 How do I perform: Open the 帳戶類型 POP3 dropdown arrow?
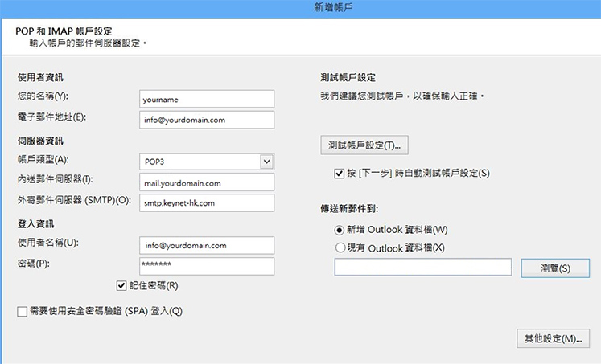click(266, 161)
